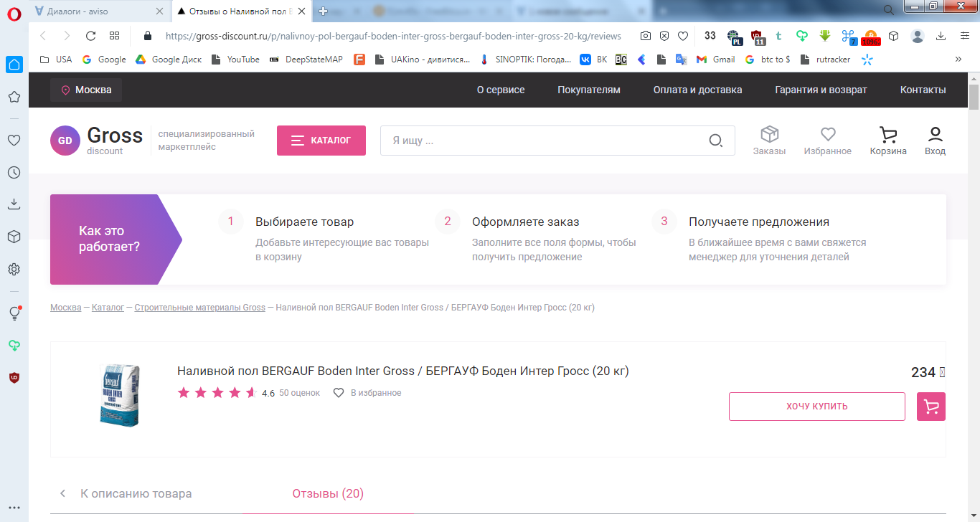Open sidebar bookmarks star
Image resolution: width=980 pixels, height=522 pixels.
pyautogui.click(x=14, y=97)
